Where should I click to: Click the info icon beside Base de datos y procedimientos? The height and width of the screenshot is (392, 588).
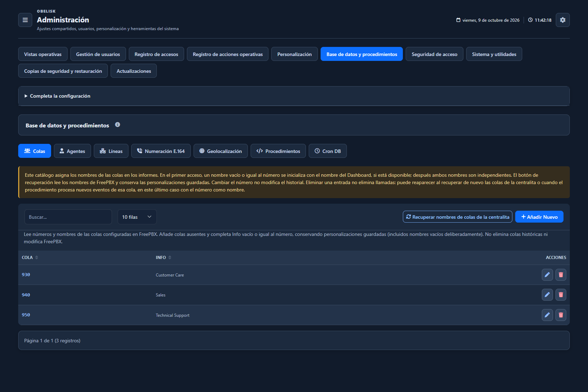click(118, 125)
